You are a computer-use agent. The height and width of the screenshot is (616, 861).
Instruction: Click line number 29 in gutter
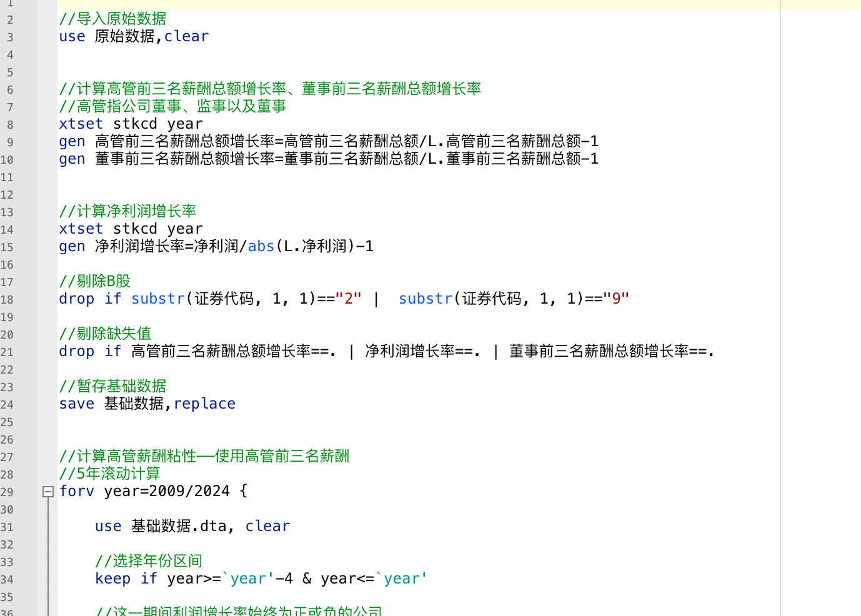click(x=7, y=492)
